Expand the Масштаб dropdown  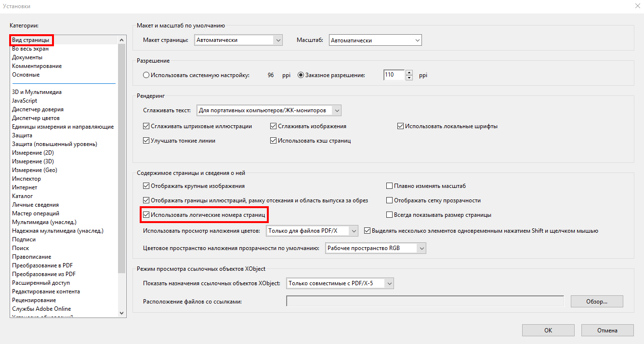coord(375,40)
